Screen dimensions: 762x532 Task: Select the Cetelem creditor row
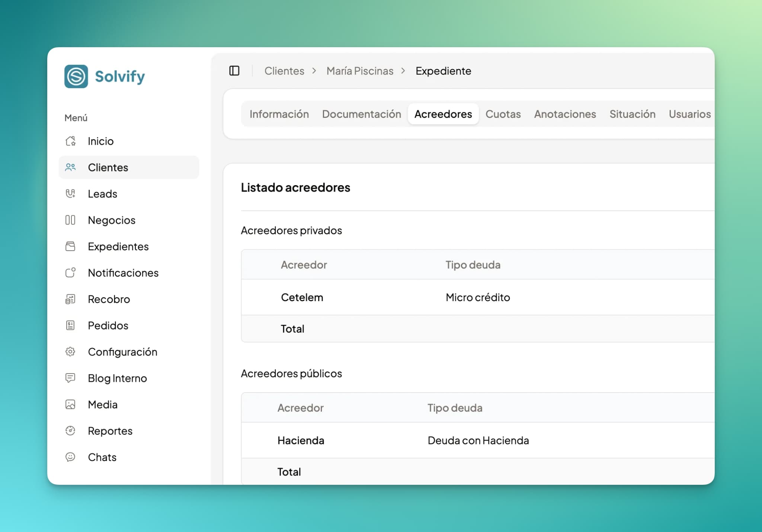(302, 297)
